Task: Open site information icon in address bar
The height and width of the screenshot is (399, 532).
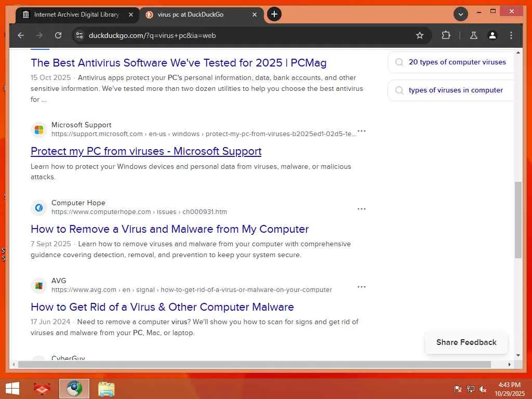Action: 79,35
